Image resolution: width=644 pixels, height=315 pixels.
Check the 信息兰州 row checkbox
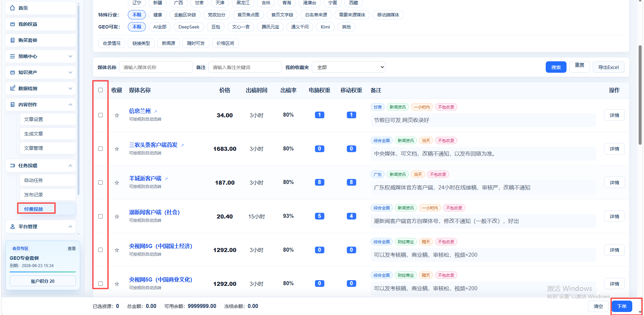(100, 115)
